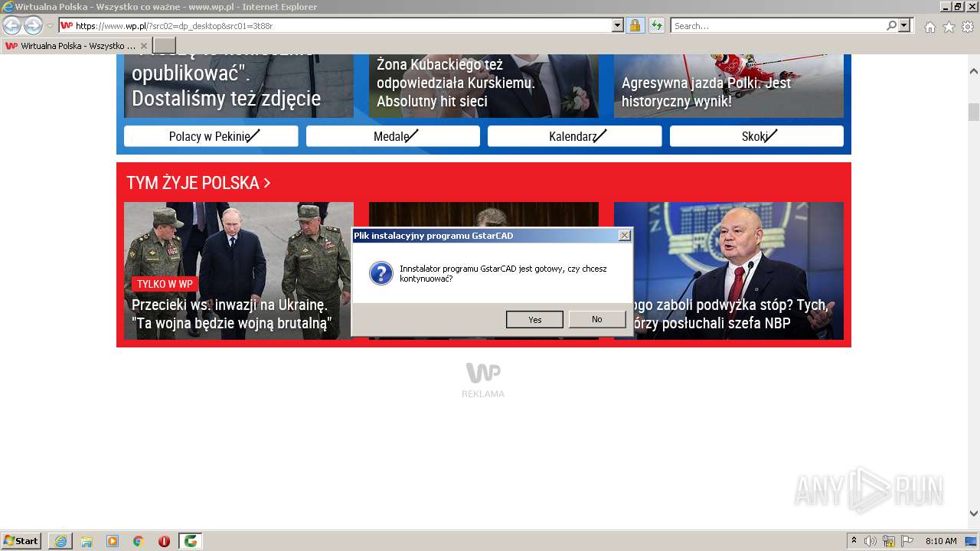980x551 pixels.
Task: Open the Agresywna jazda Polki article
Action: click(x=729, y=86)
